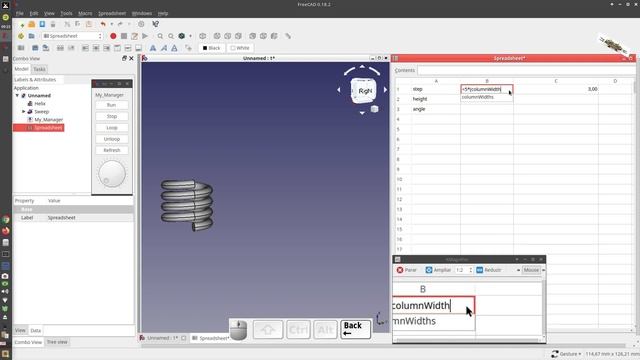Click the Fit All zoom icon

click(160, 36)
